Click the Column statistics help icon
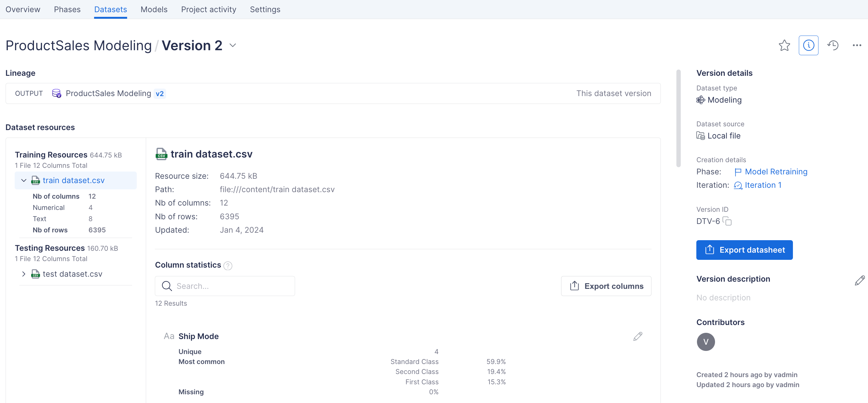The width and height of the screenshot is (868, 403). pyautogui.click(x=228, y=266)
